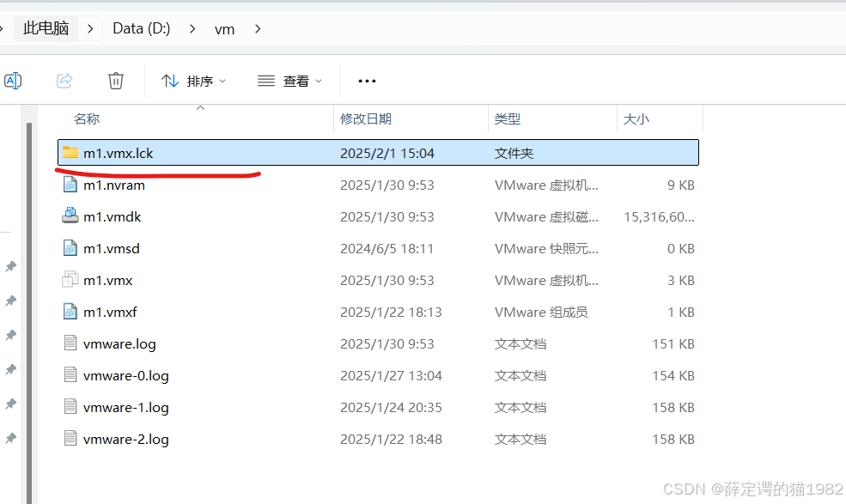Viewport: 846px width, 504px height.
Task: Click the vmware-2.log file name
Action: 125,440
